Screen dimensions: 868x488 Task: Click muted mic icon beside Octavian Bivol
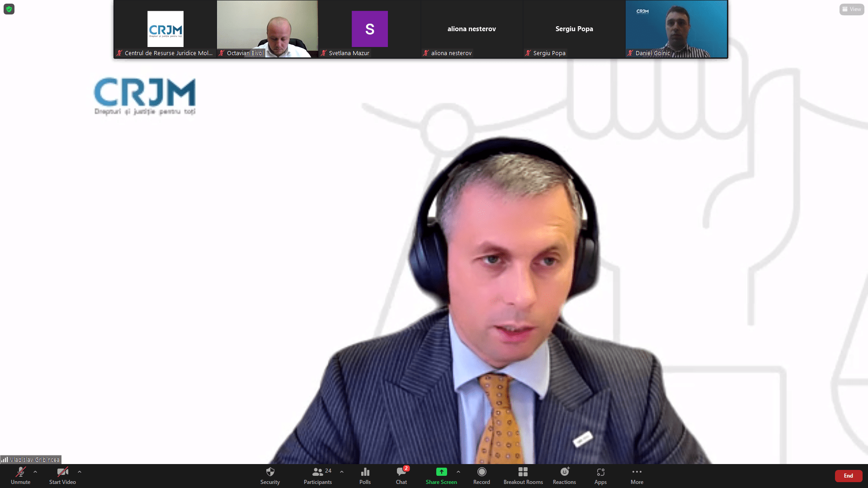(222, 53)
